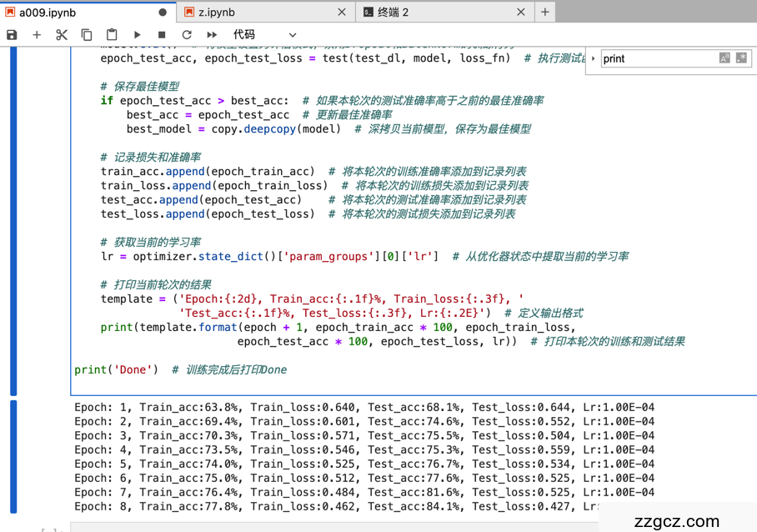Copy the selected cell
This screenshot has width=757, height=532.
pos(85,35)
